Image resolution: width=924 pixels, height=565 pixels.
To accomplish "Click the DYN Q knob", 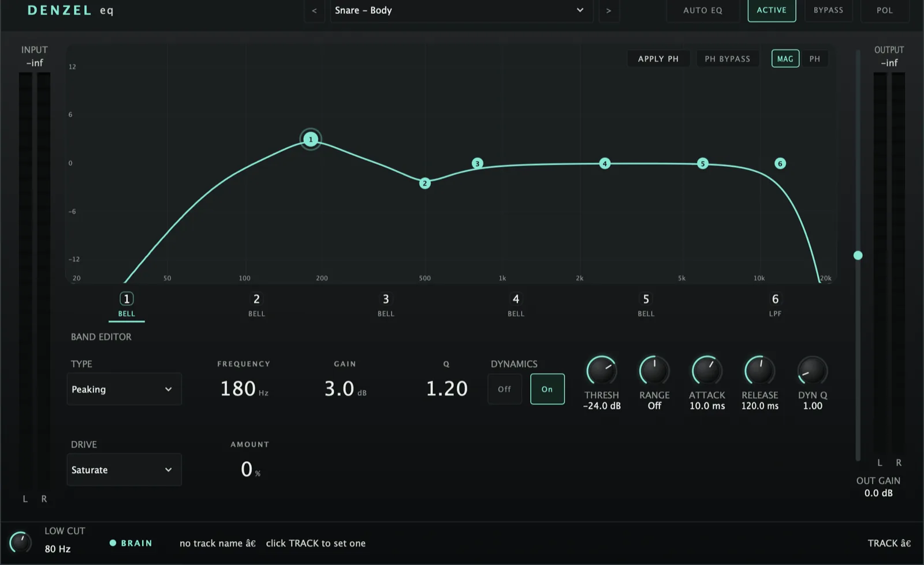I will (813, 371).
